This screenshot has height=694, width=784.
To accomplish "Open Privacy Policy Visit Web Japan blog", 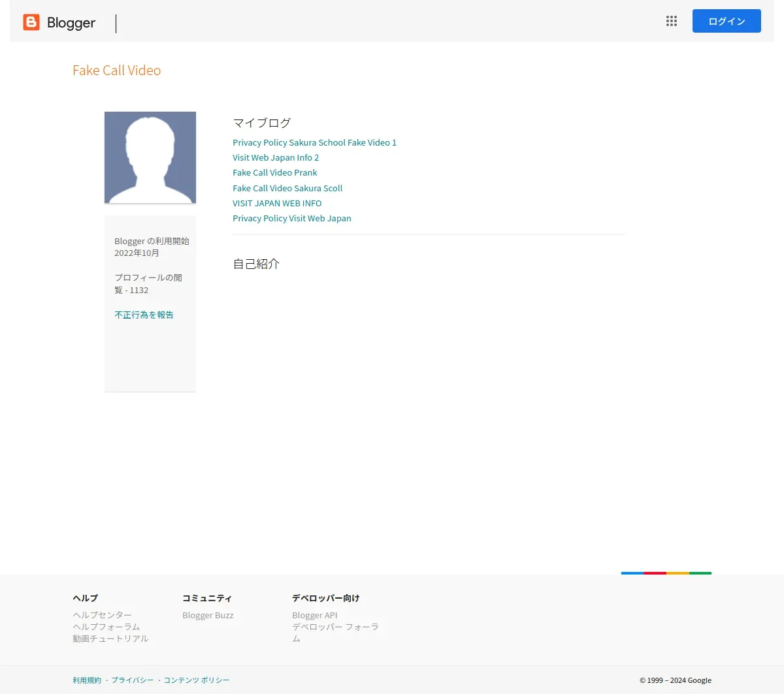I will [292, 218].
